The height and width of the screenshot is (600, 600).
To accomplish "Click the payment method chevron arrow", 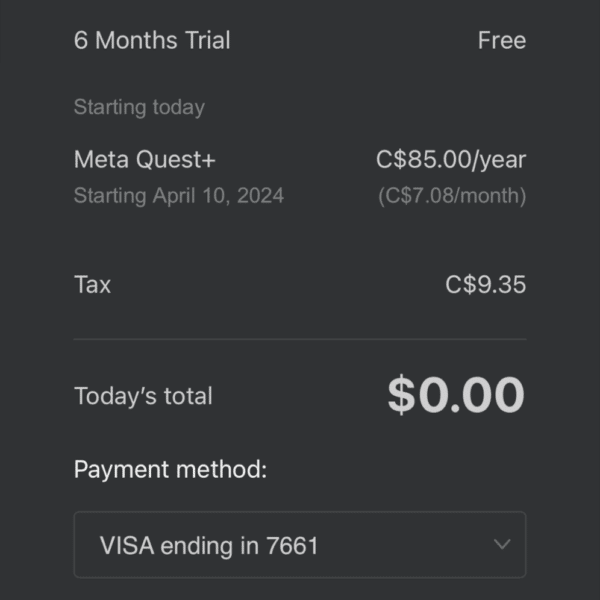I will click(502, 544).
